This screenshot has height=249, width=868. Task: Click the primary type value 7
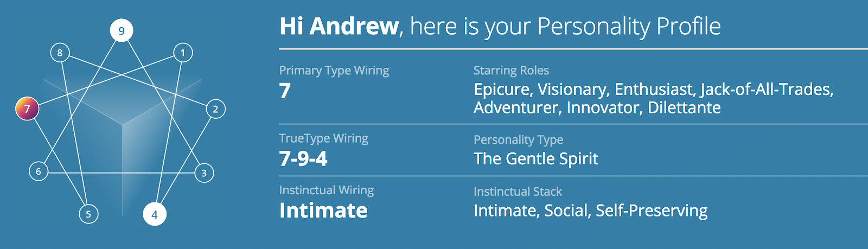tap(285, 91)
